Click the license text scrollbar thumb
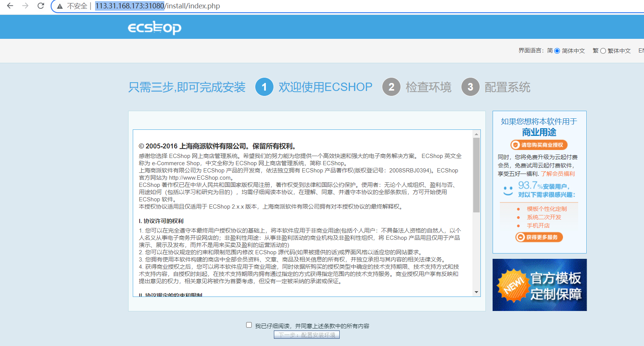Image resolution: width=644 pixels, height=346 pixels. click(476, 175)
